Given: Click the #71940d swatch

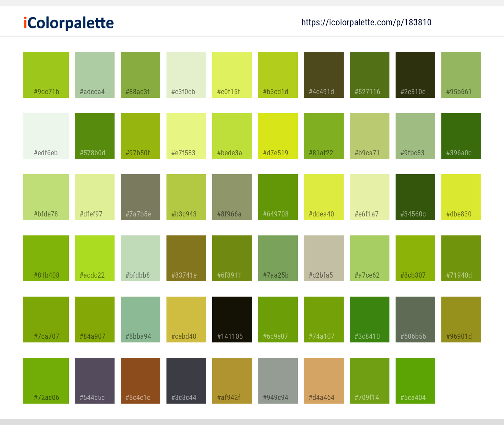Looking at the screenshot, I should click(x=461, y=258).
